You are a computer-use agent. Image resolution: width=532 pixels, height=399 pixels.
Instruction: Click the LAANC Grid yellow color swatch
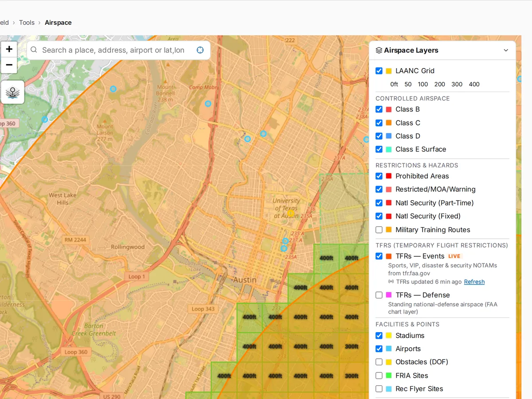coord(389,71)
